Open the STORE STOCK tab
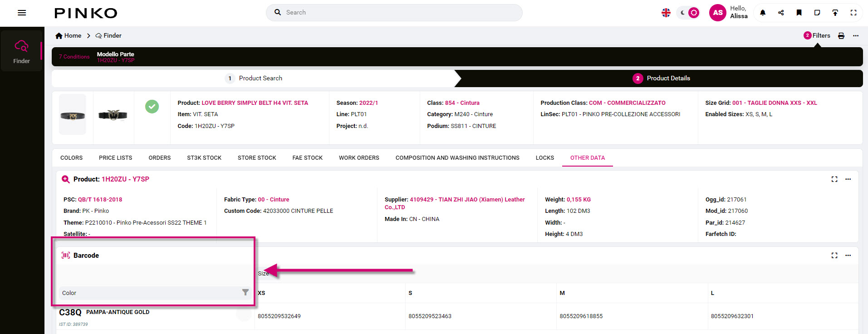Screen dimensions: 868x334 point(257,158)
